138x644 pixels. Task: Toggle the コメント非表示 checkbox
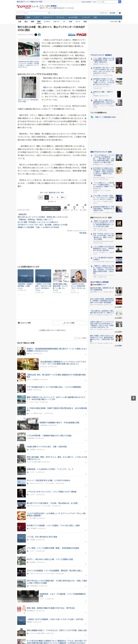click(x=75, y=338)
